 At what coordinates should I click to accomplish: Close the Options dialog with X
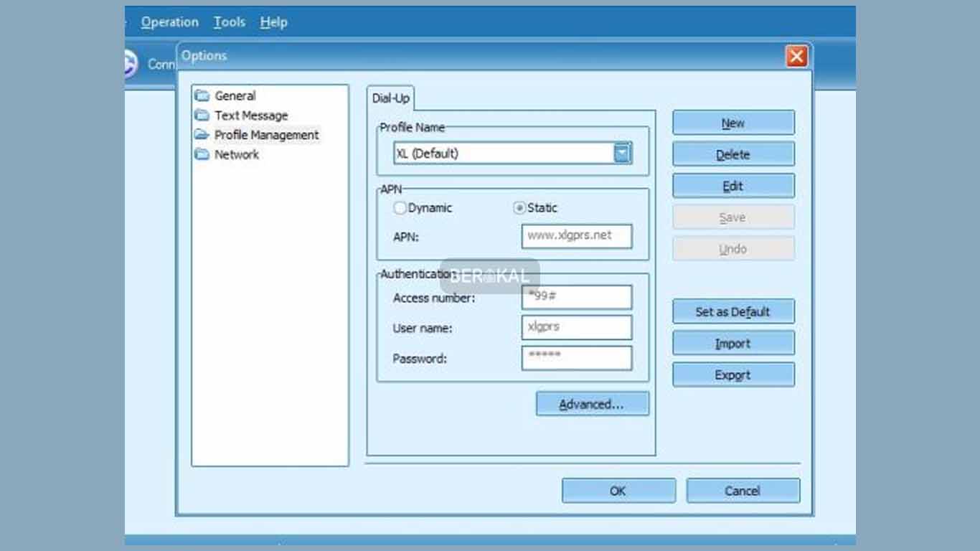coord(796,57)
